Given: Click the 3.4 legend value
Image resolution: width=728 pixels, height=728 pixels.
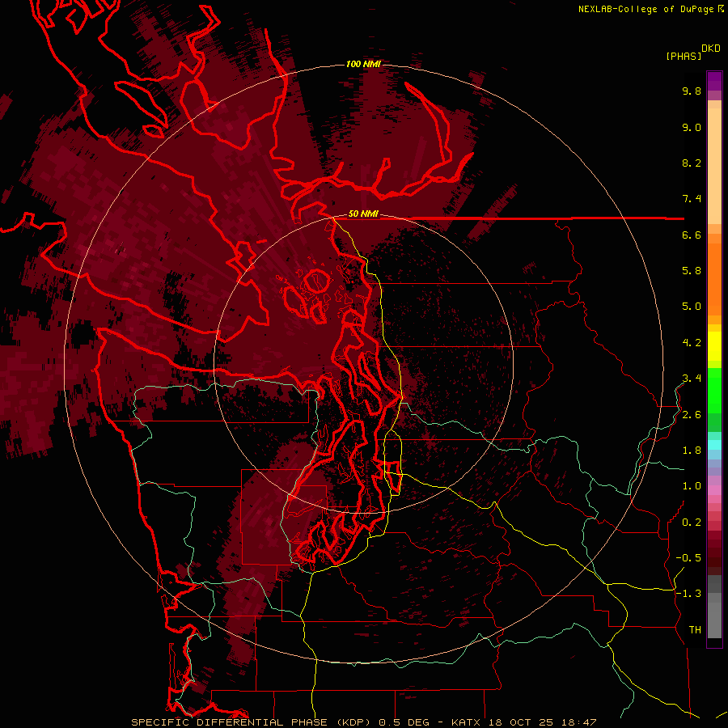Looking at the screenshot, I should pyautogui.click(x=692, y=378).
